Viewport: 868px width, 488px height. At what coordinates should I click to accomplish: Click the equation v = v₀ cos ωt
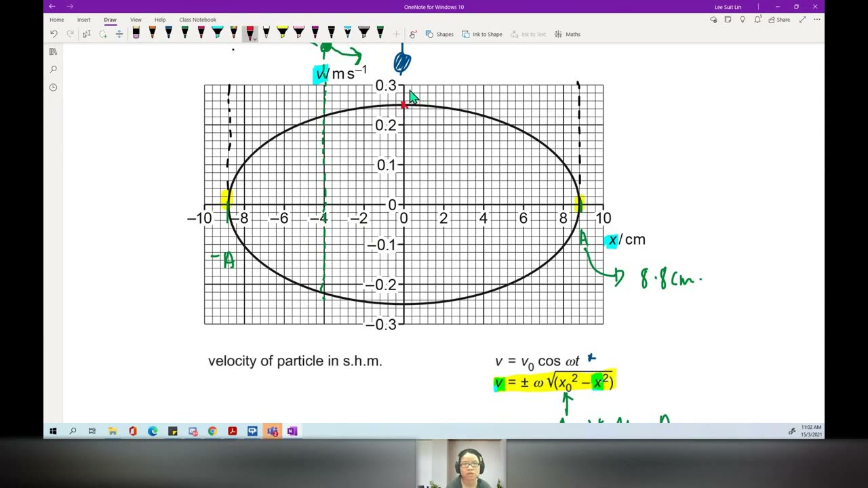[x=537, y=362]
